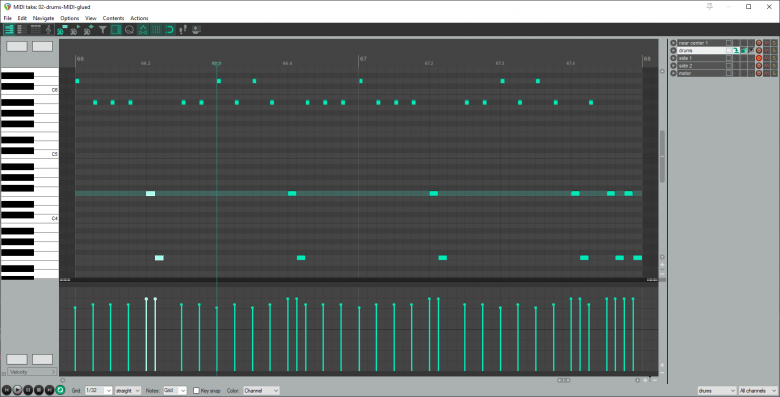Viewport: 780px width, 397px height.
Task: Click quantize icon with play arrow
Action: [75, 30]
